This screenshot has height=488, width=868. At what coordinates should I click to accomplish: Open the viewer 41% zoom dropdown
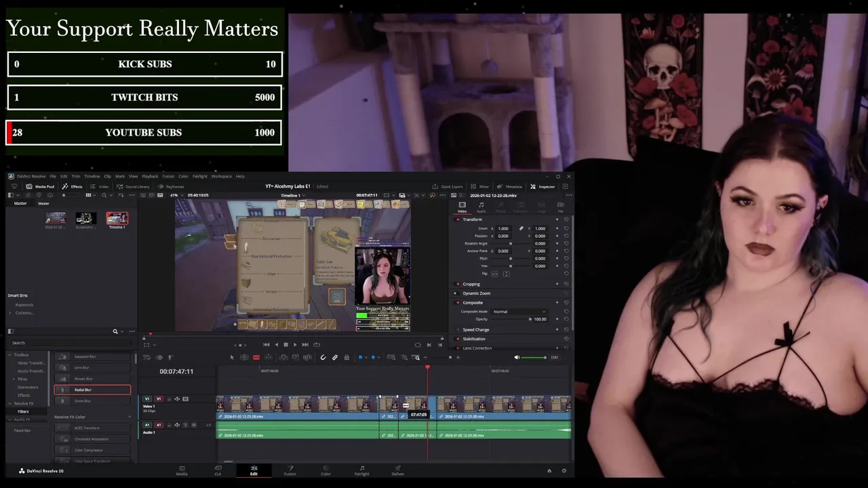point(178,195)
